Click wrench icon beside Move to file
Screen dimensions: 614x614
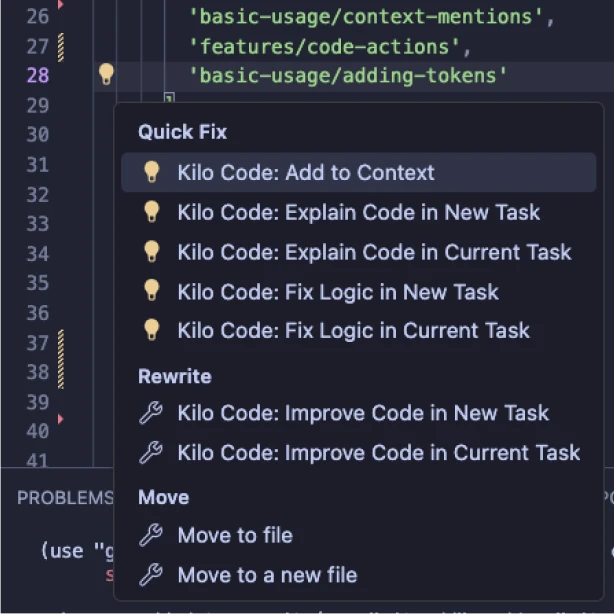click(151, 535)
